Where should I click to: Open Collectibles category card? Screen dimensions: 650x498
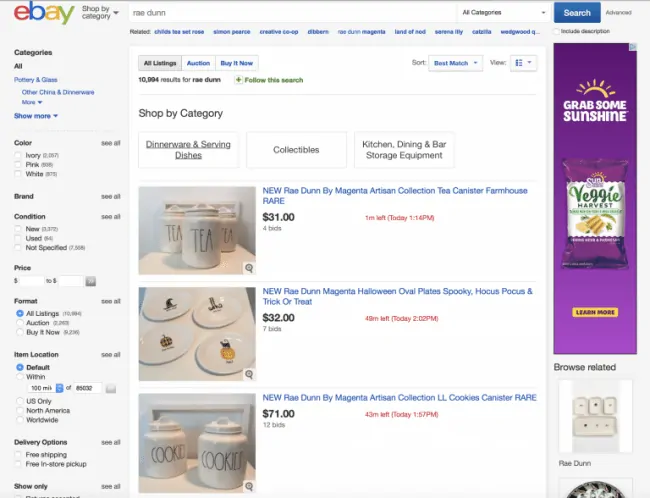[296, 150]
